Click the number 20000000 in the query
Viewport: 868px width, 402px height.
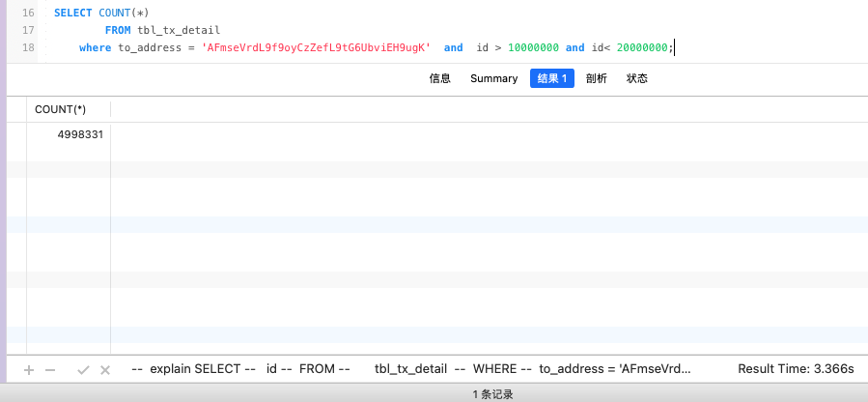point(636,47)
